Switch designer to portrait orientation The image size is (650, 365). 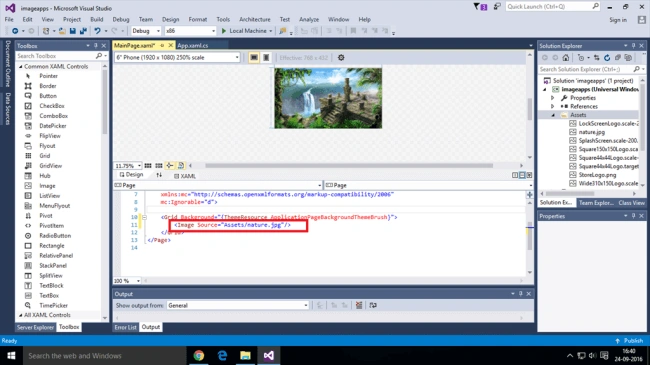point(266,58)
